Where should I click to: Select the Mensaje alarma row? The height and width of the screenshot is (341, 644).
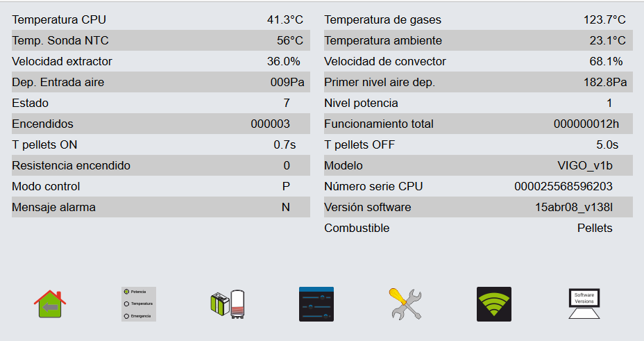pyautogui.click(x=161, y=207)
